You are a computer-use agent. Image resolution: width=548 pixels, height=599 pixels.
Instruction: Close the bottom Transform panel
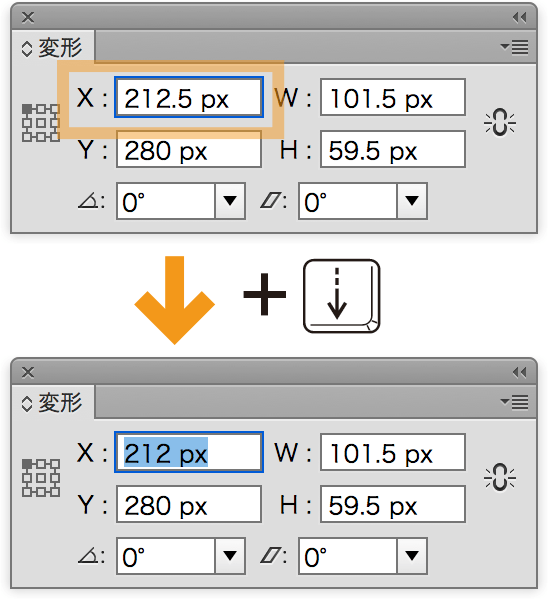[28, 372]
